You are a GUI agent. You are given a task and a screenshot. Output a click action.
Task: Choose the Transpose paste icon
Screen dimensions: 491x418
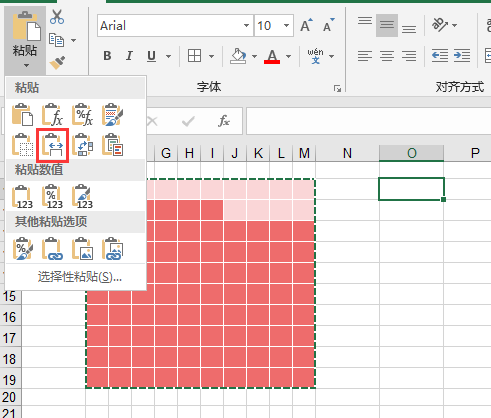(83, 145)
